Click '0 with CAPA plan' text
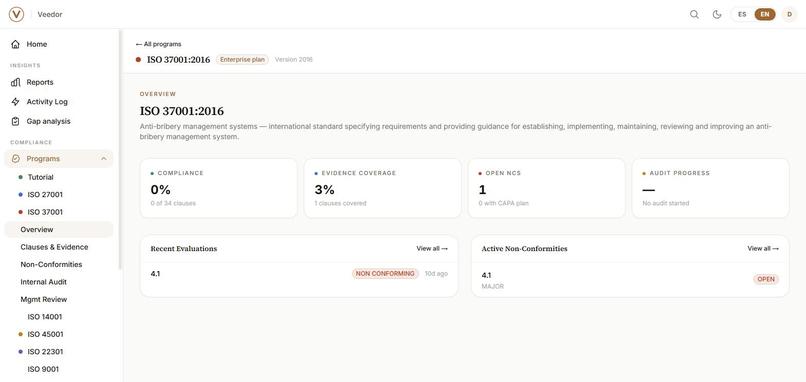This screenshot has height=382, width=806. click(x=503, y=203)
